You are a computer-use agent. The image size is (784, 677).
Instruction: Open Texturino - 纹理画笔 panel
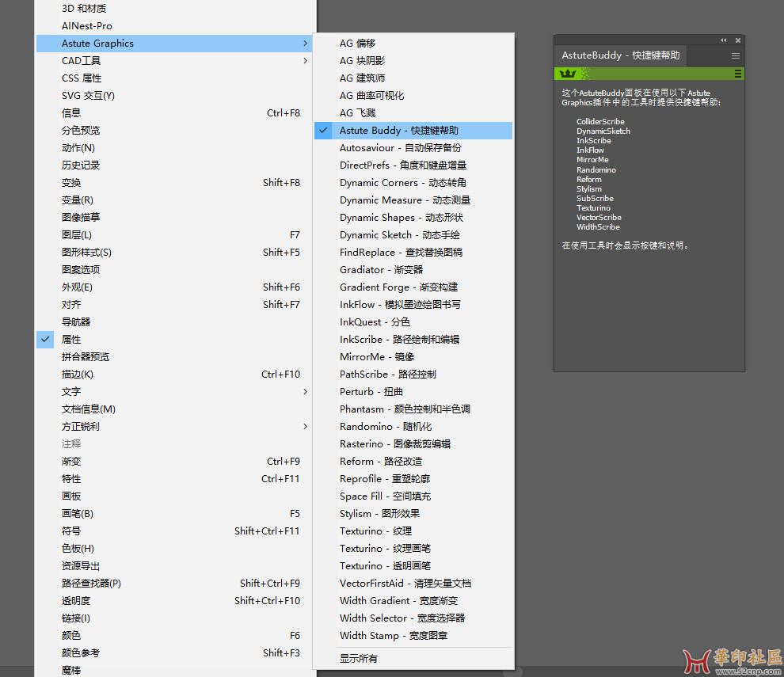[x=413, y=549]
